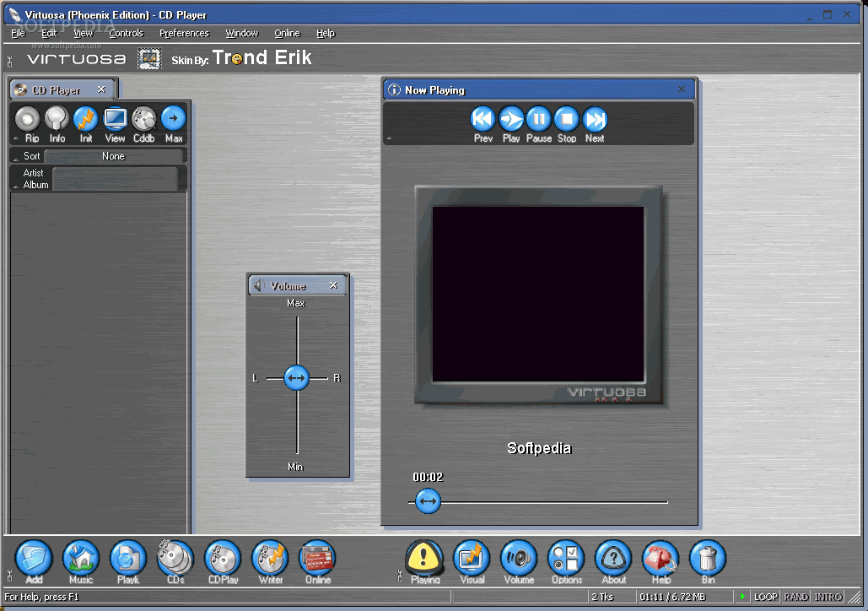
Task: Open the Bin trash icon
Action: point(708,559)
